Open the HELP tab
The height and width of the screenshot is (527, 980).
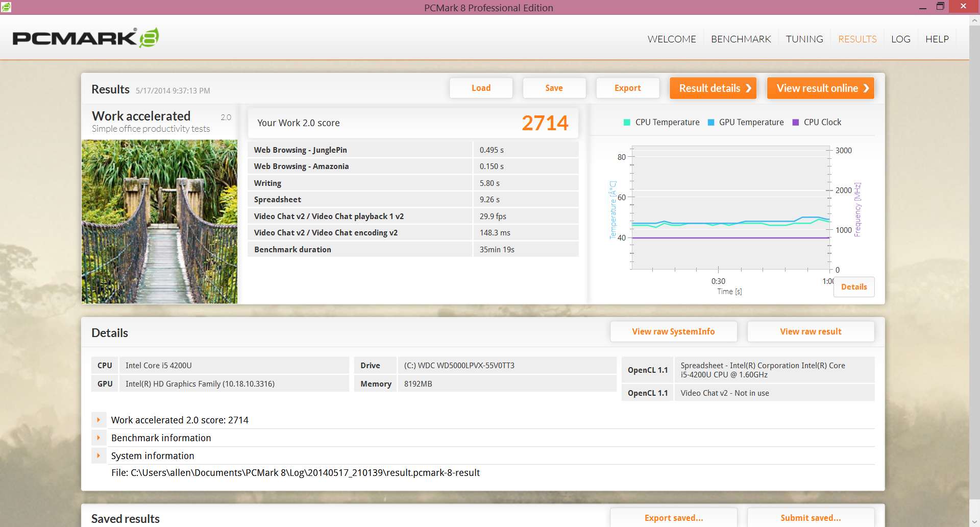(937, 39)
